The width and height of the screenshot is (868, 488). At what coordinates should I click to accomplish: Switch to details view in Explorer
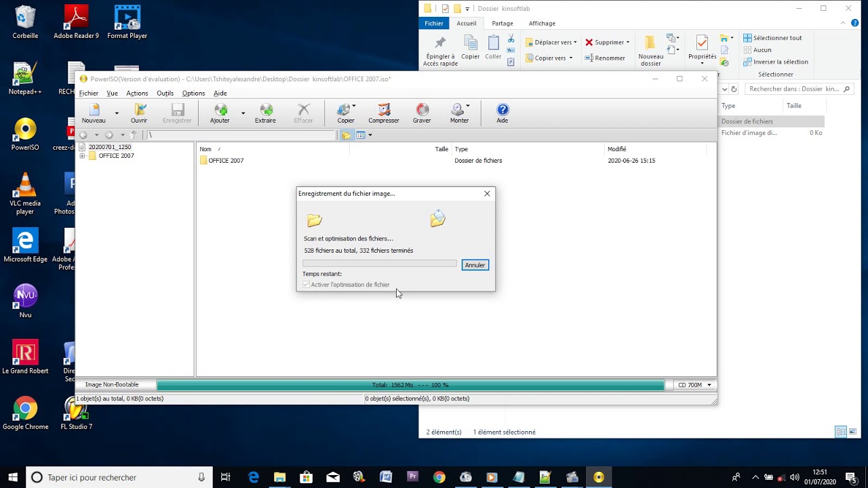pos(841,432)
